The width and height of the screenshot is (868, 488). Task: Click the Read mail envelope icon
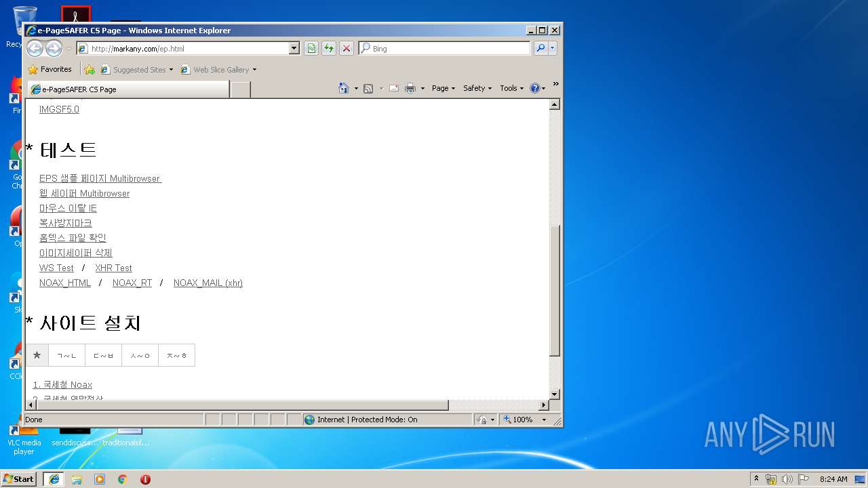tap(394, 88)
